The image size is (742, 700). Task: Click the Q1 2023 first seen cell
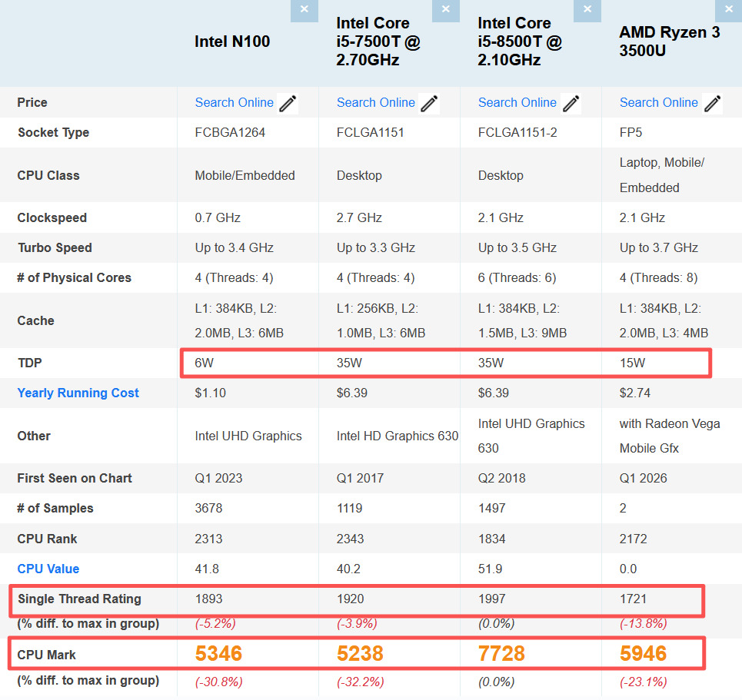tap(218, 478)
